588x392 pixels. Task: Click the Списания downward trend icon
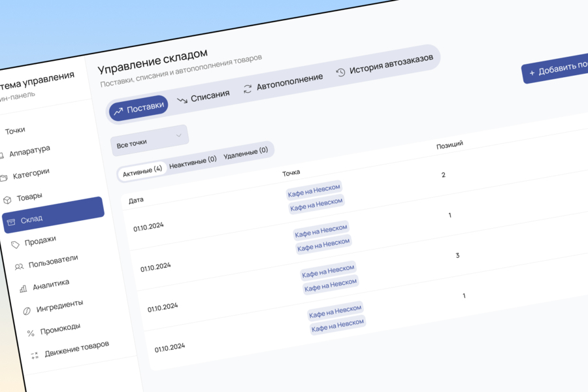[182, 101]
